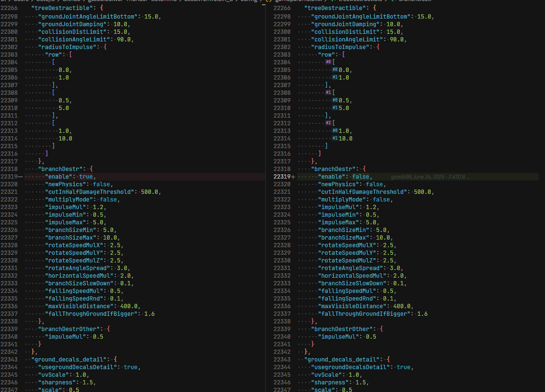545x392 pixels.
Task: Click "maxVisibleDistance" in the left pane
Action: (79, 307)
